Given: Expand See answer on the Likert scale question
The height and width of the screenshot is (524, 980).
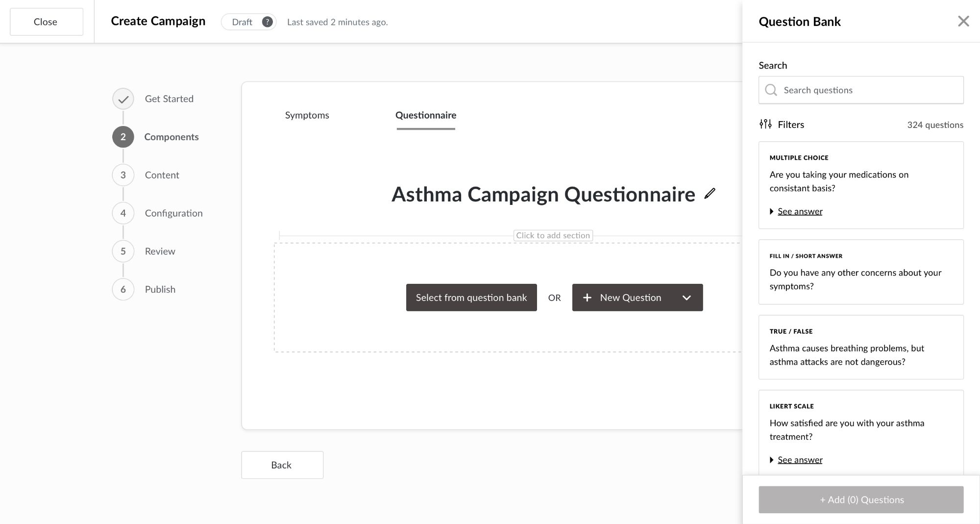Looking at the screenshot, I should (x=799, y=459).
